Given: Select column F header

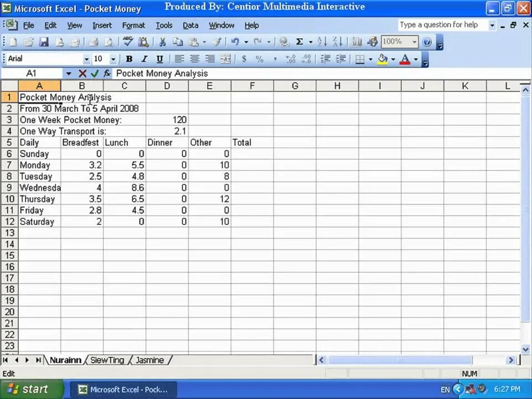Looking at the screenshot, I should click(x=252, y=86).
